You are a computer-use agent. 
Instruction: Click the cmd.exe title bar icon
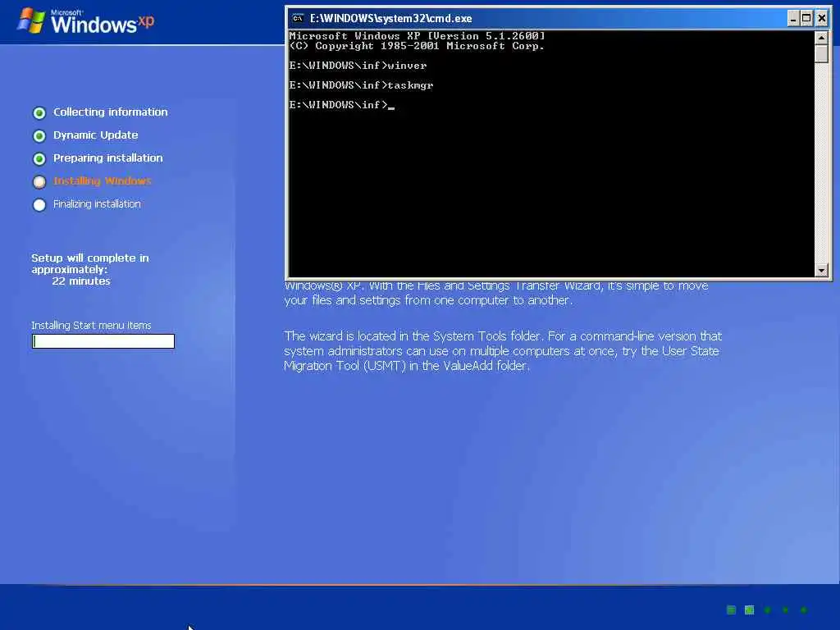click(x=298, y=18)
